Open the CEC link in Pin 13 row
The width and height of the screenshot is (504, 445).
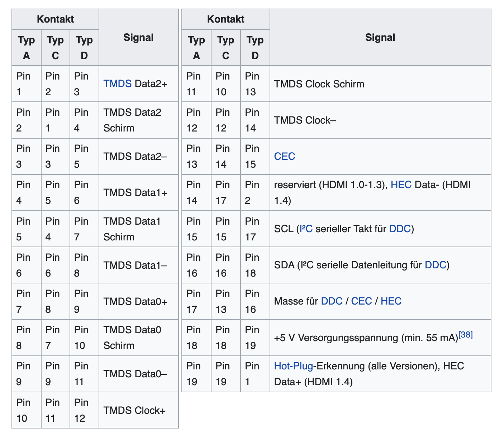(285, 157)
